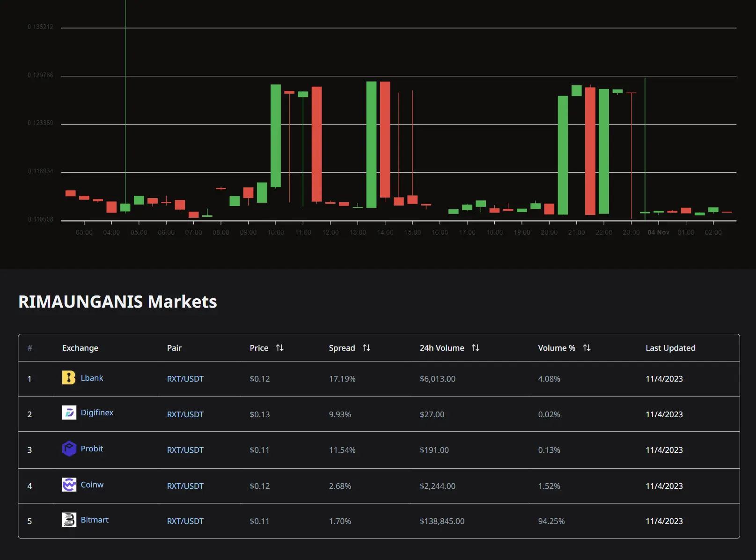The image size is (756, 560).
Task: Click the Pair column header
Action: click(x=174, y=348)
